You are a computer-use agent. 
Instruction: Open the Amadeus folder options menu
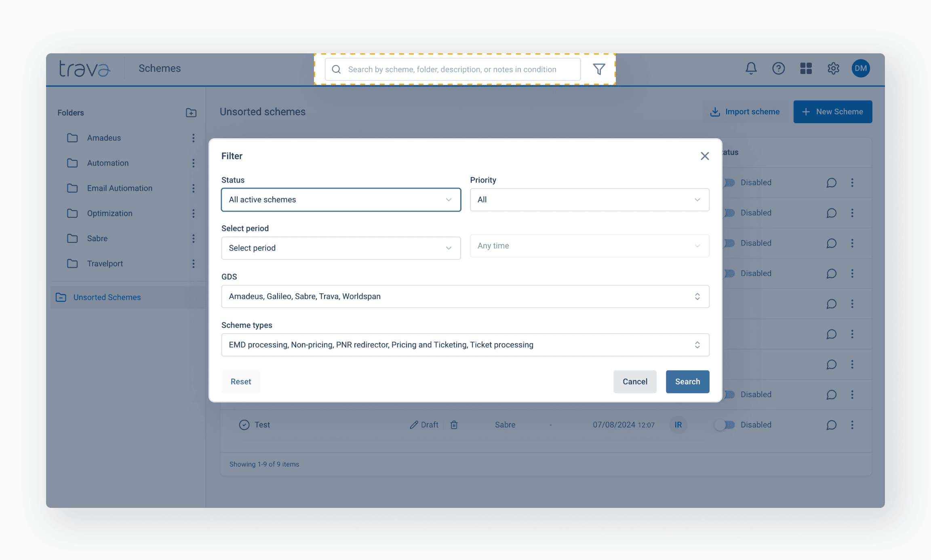(194, 138)
